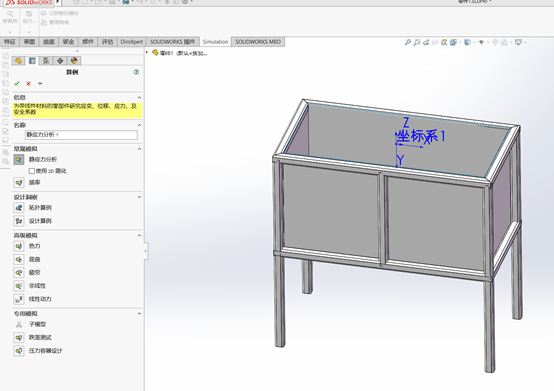Select the Thermal (热力) study icon
Image resolution: width=554 pixels, height=391 pixels.
[x=19, y=246]
